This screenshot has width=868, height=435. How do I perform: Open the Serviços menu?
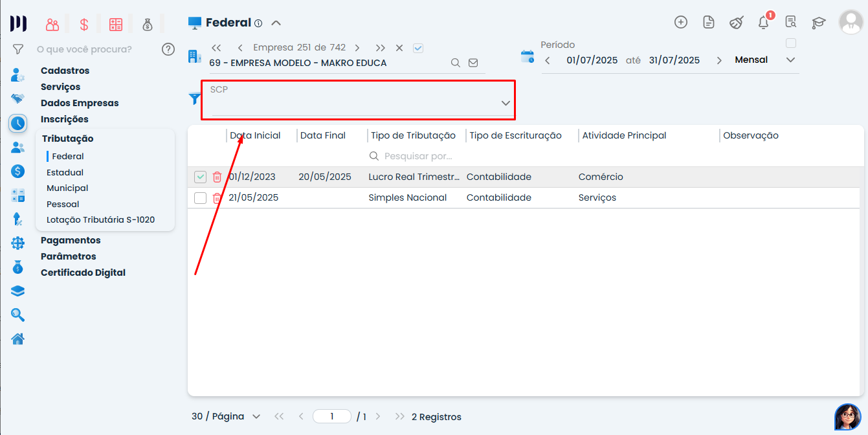(x=60, y=87)
